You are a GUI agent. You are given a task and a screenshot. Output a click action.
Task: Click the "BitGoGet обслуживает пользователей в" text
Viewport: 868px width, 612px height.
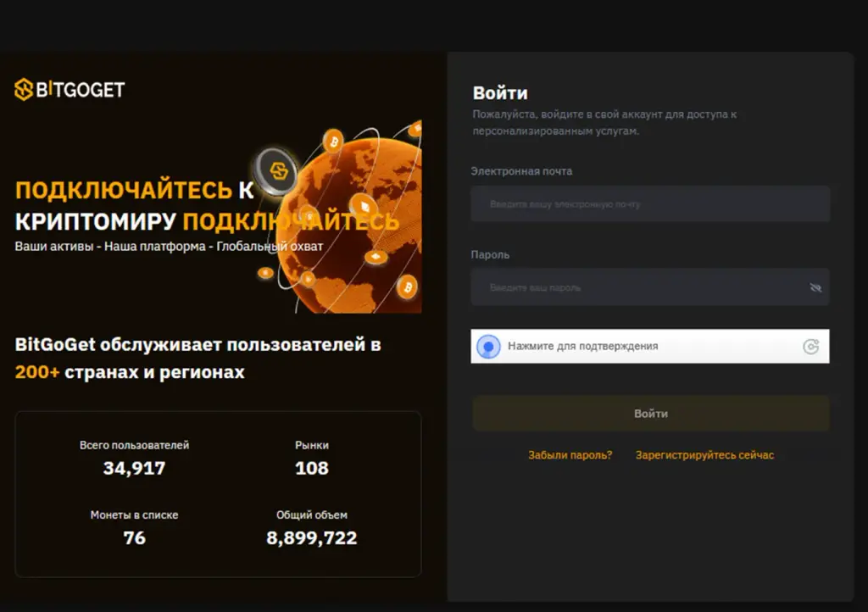(x=198, y=344)
